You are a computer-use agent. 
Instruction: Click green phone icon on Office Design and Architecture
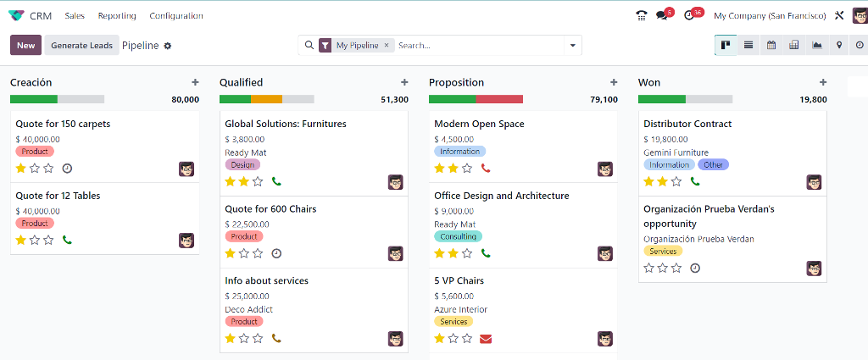486,253
